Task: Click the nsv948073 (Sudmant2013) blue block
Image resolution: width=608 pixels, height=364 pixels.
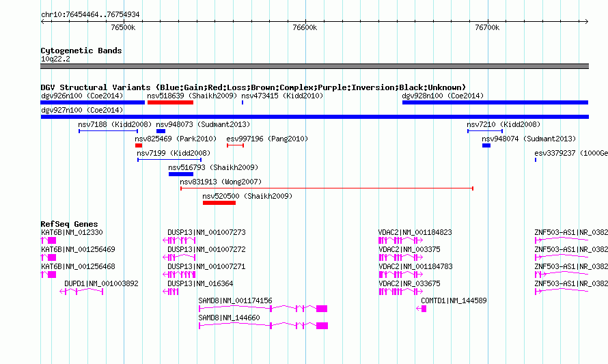Action: [x=161, y=131]
